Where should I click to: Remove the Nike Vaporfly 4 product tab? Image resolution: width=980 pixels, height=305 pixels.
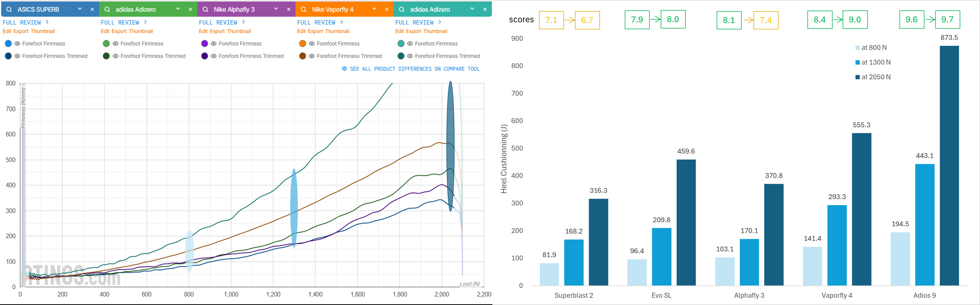(x=387, y=9)
